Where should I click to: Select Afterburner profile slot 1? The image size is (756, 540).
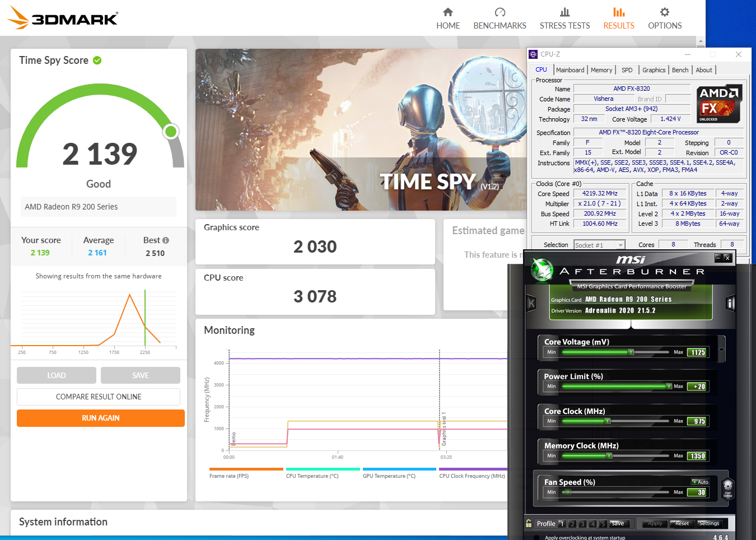coord(562,524)
